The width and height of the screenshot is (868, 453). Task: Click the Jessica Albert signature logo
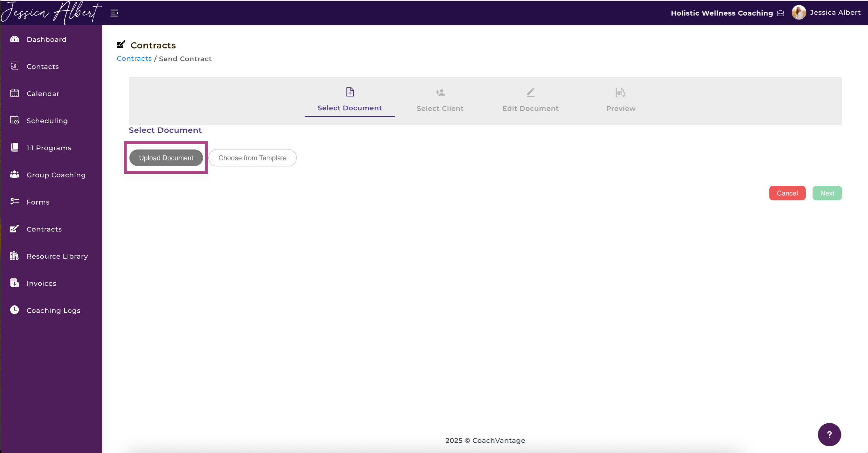pos(51,13)
